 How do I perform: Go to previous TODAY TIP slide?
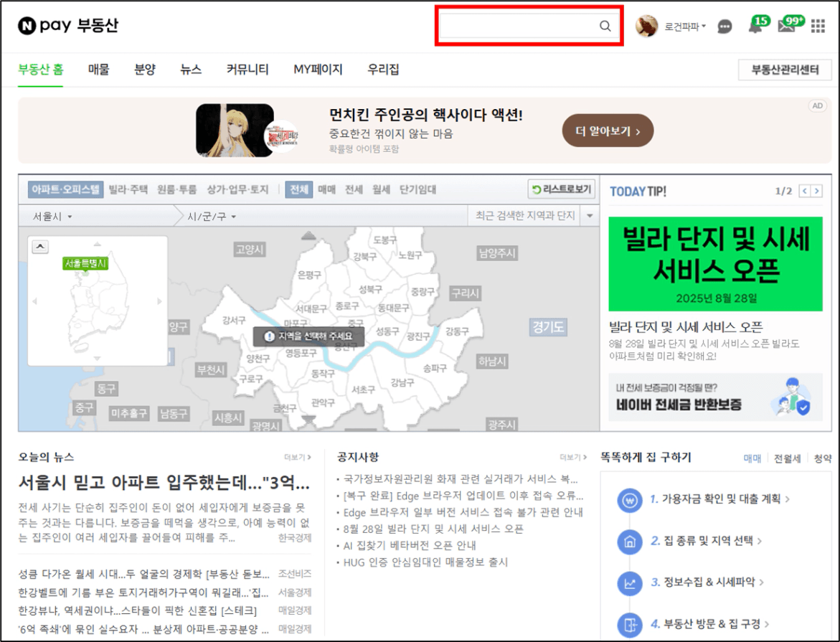coord(805,191)
